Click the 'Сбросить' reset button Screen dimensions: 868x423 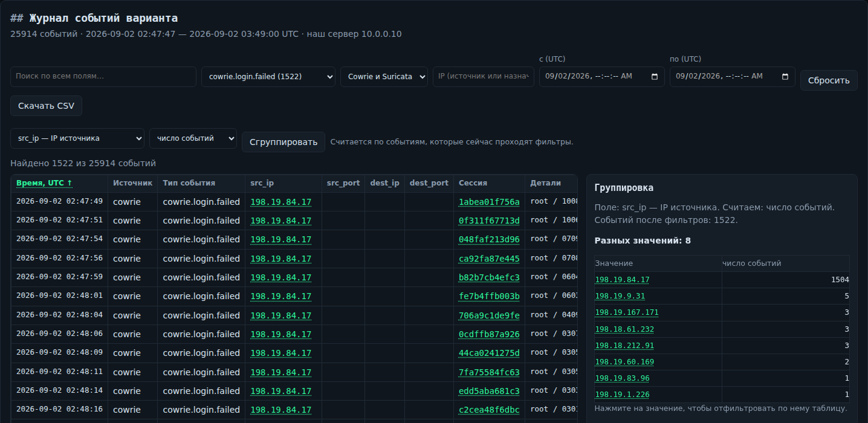pos(829,80)
